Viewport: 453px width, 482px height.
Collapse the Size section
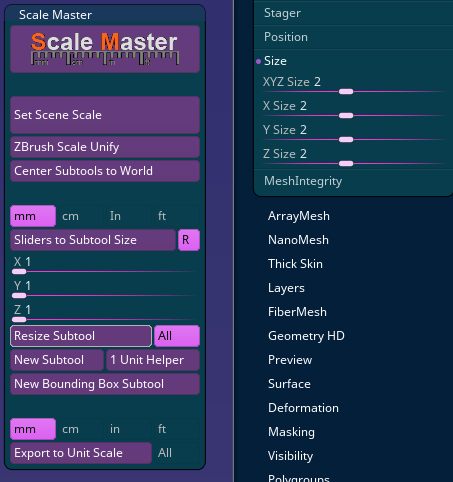(x=275, y=61)
